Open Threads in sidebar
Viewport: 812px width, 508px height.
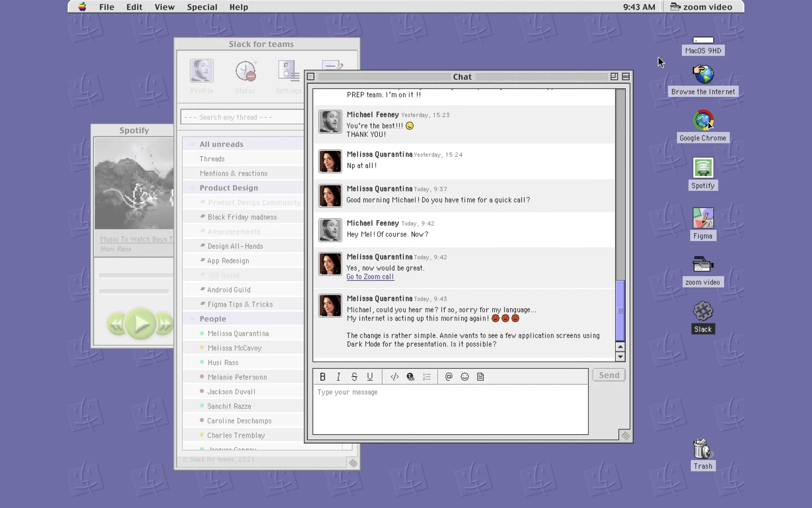coord(243,159)
